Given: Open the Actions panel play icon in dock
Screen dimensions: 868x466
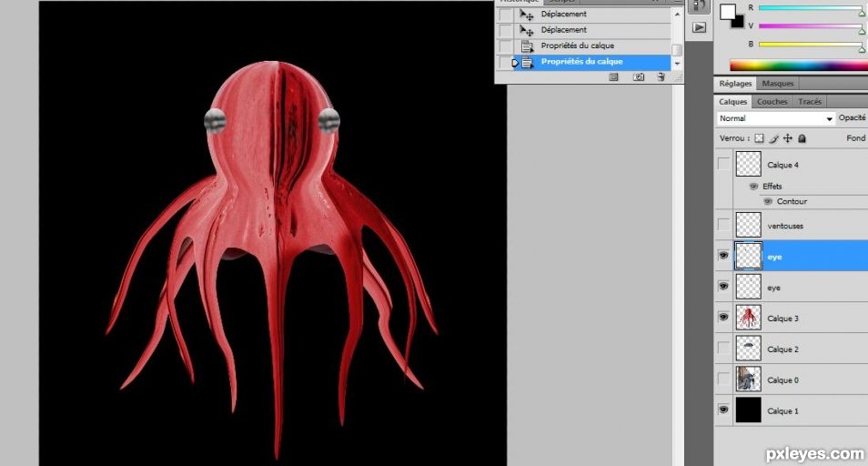Looking at the screenshot, I should (x=699, y=27).
